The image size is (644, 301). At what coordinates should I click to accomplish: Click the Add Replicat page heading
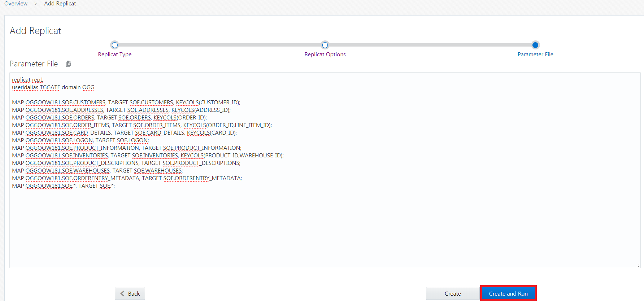pos(35,31)
